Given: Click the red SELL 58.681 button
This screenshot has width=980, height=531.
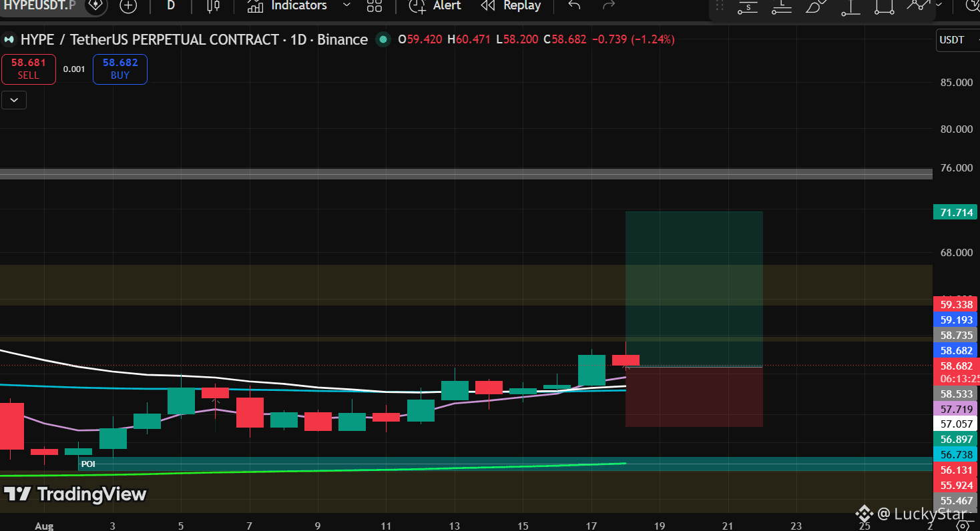Looking at the screenshot, I should point(29,69).
